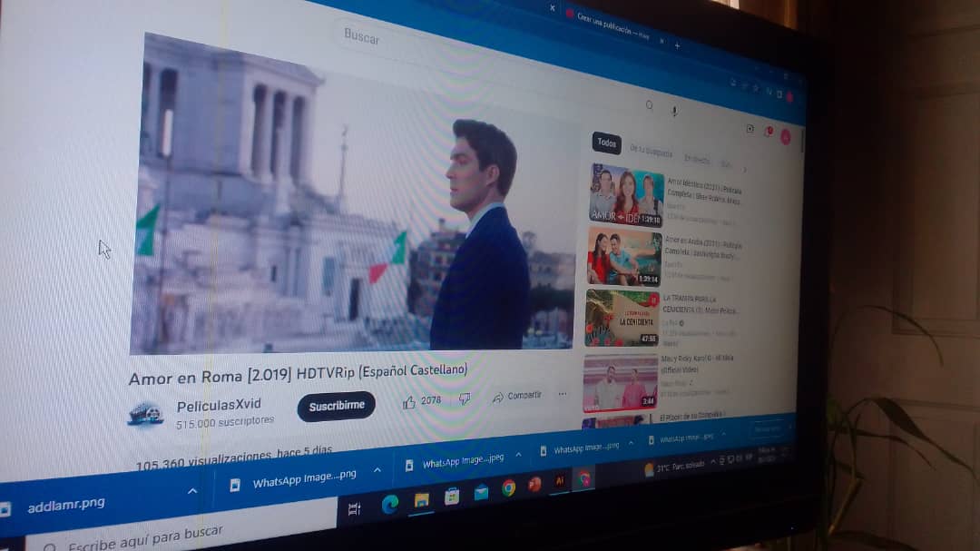Screen dimensions: 980x551
Task: Open PowerPoint from the taskbar
Action: click(x=534, y=485)
